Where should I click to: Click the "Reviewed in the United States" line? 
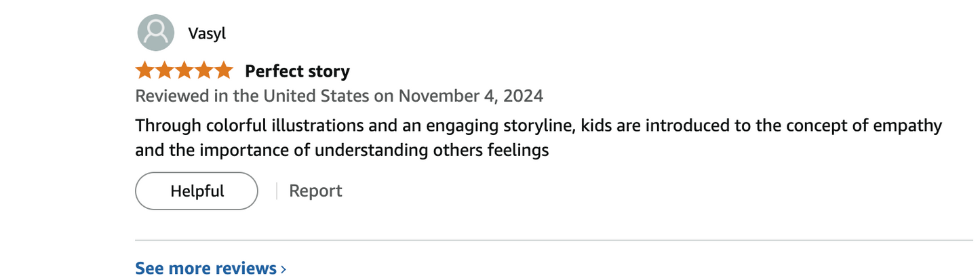pyautogui.click(x=254, y=96)
